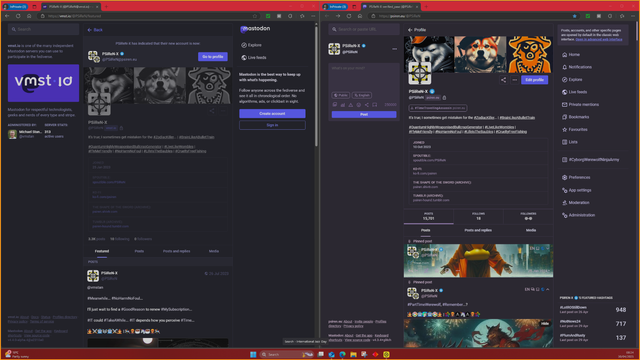Focus the "What's on your mind?" compose field

[x=364, y=78]
